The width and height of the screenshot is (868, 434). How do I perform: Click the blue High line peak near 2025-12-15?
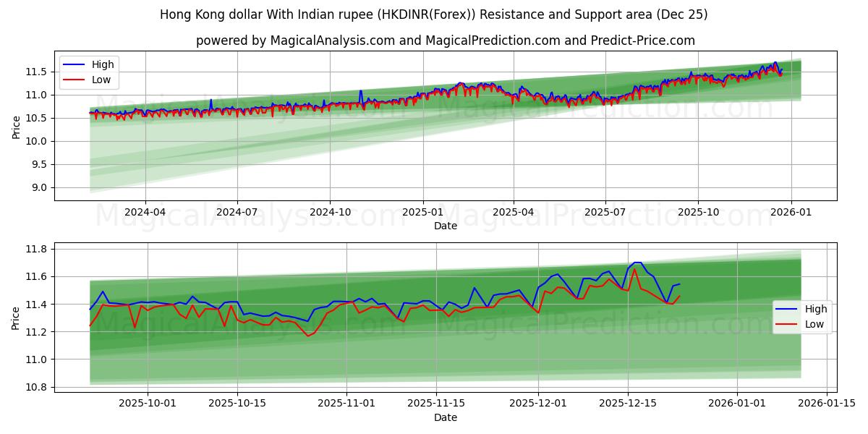pos(637,263)
